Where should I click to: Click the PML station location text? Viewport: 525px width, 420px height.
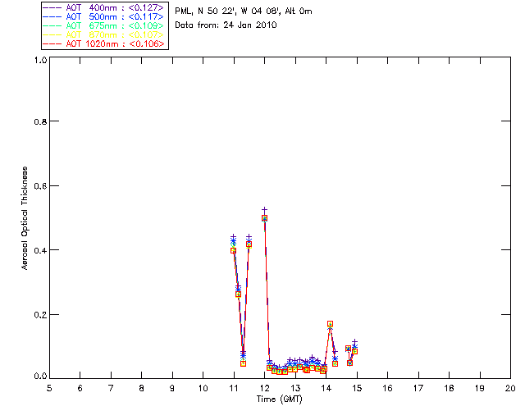[x=244, y=11]
